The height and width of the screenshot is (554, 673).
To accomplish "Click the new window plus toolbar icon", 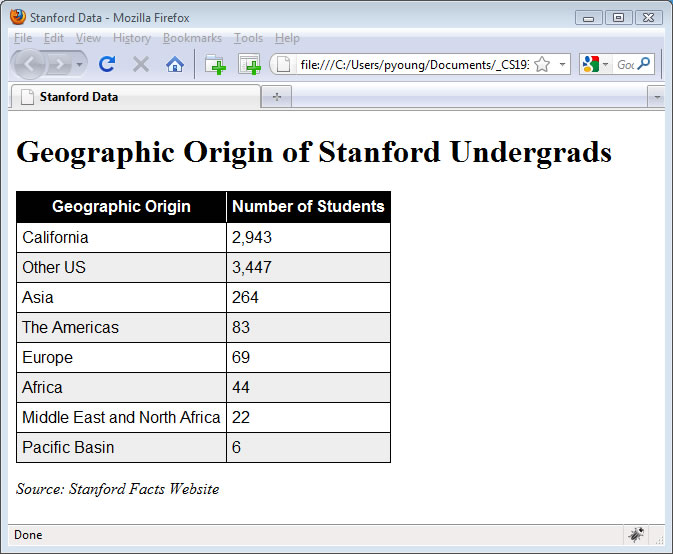I will coord(249,65).
